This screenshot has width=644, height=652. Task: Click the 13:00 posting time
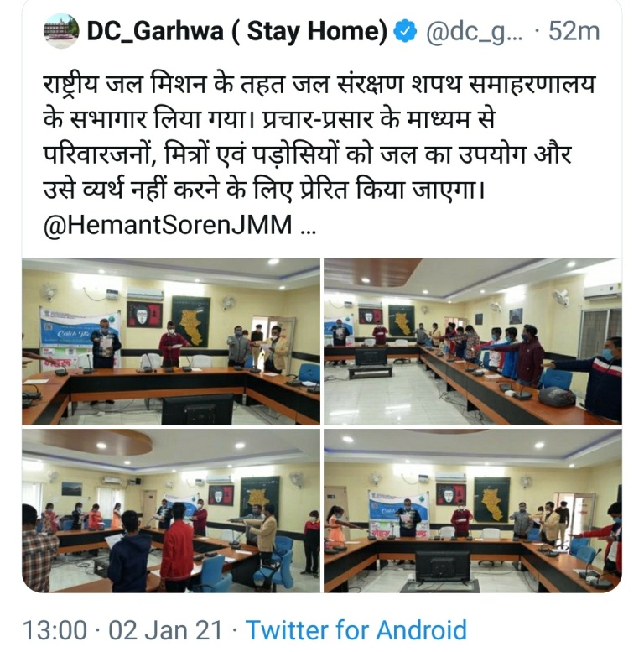click(x=55, y=629)
